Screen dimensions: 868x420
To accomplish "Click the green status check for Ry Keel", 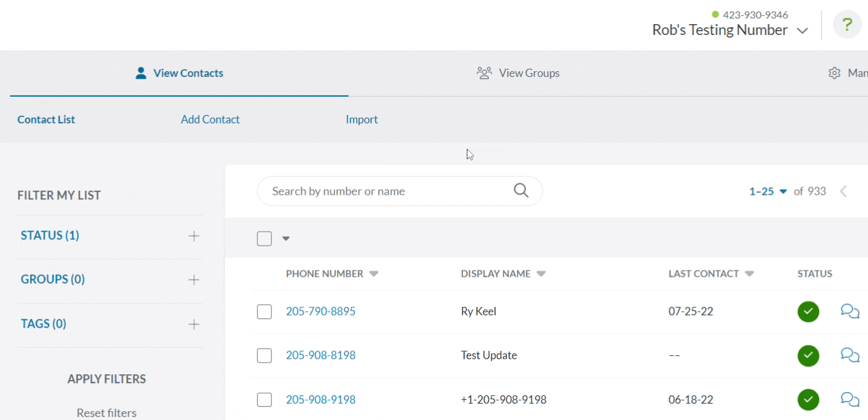I will [x=808, y=311].
